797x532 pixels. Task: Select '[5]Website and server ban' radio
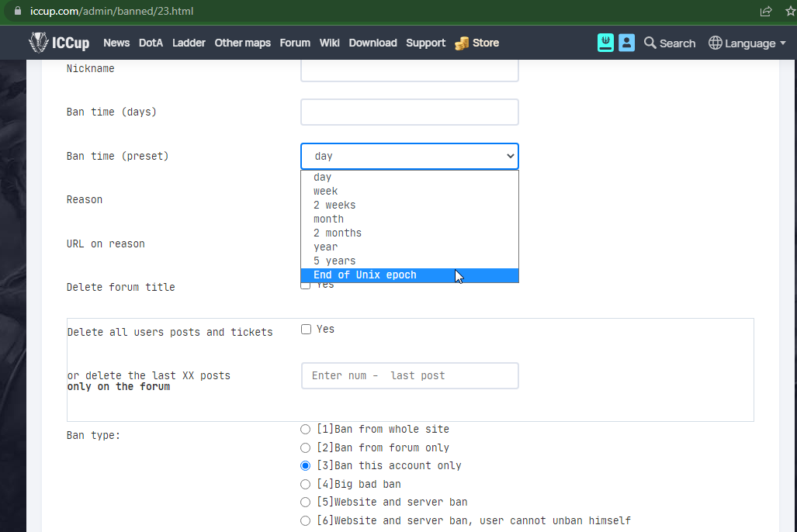[x=305, y=502]
